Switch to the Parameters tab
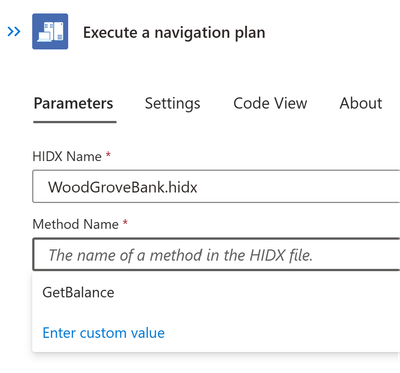The width and height of the screenshot is (400, 373). [x=74, y=103]
